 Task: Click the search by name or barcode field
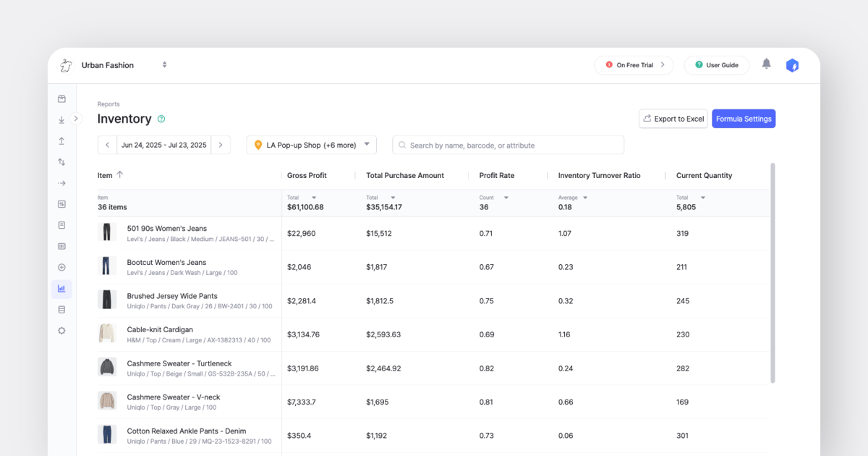pyautogui.click(x=508, y=145)
